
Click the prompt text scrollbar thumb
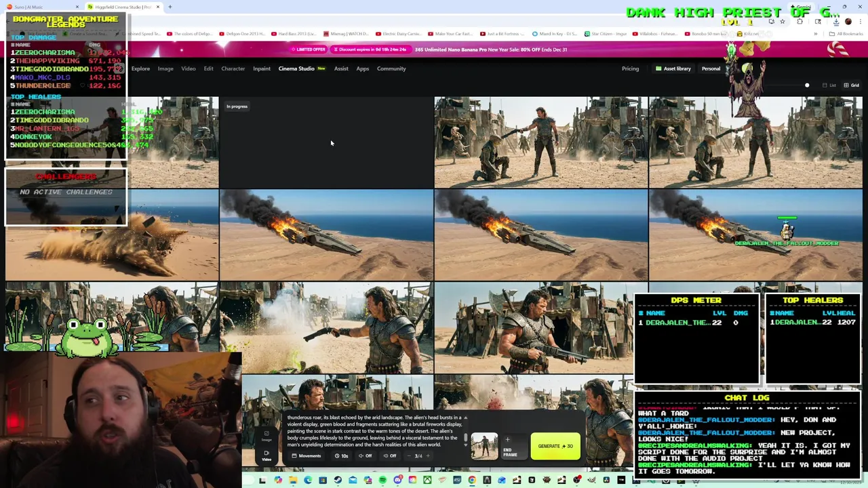pos(466,437)
